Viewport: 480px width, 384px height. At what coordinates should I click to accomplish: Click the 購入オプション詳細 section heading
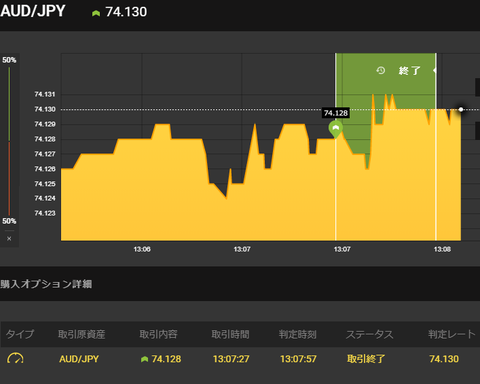pyautogui.click(x=46, y=284)
